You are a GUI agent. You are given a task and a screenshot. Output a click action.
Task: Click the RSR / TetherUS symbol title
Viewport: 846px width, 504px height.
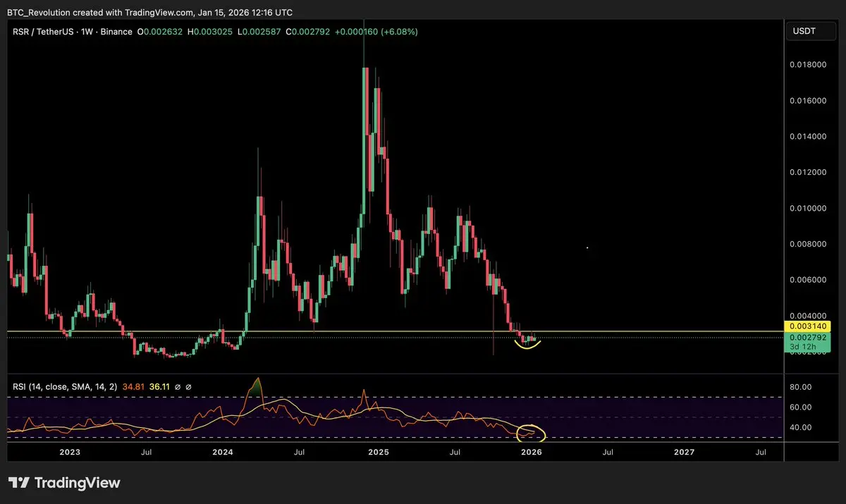coord(42,32)
